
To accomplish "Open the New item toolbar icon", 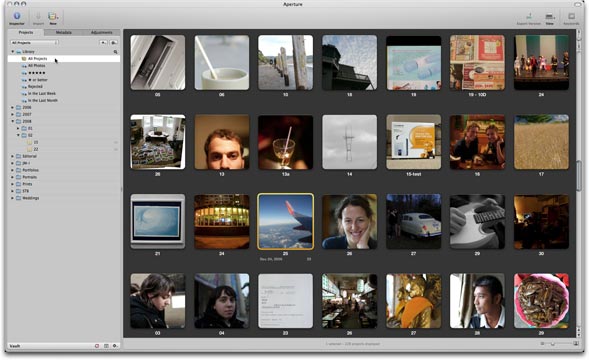I will click(x=53, y=17).
